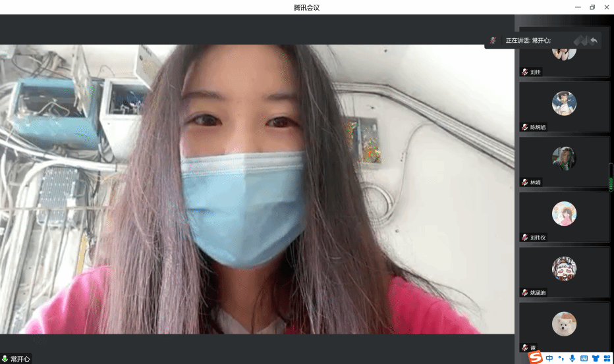Select 陈炳旭's participant avatar tile

click(x=564, y=103)
